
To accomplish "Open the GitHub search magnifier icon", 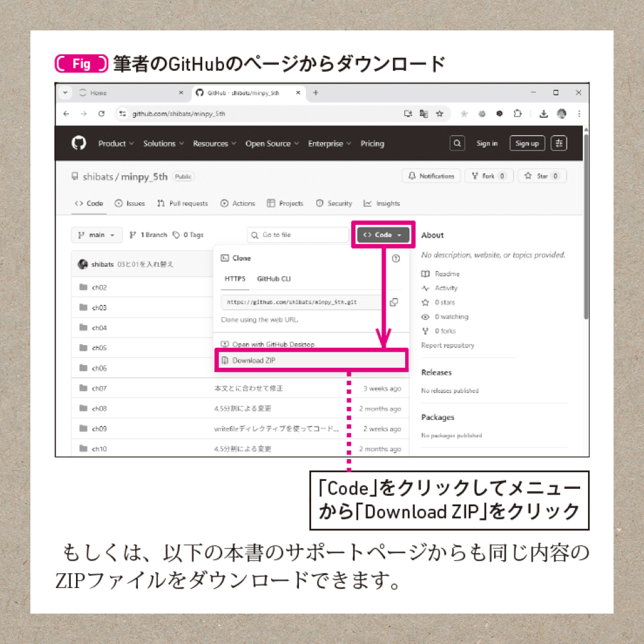I will (457, 144).
